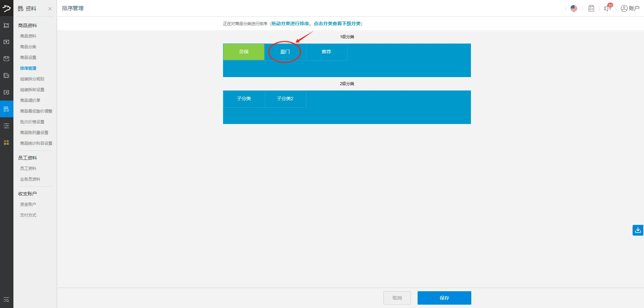
Task: Open the 员工资料 menu item
Action: (x=28, y=168)
